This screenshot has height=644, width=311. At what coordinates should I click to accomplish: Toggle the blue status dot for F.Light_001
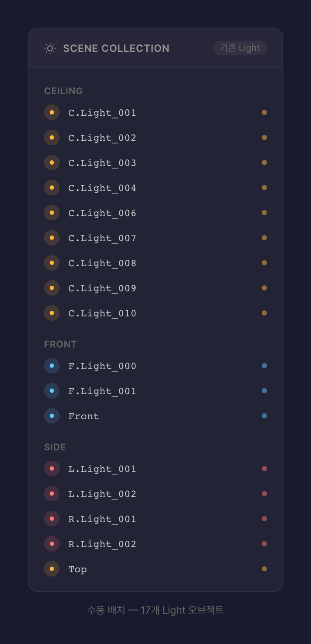point(264,391)
